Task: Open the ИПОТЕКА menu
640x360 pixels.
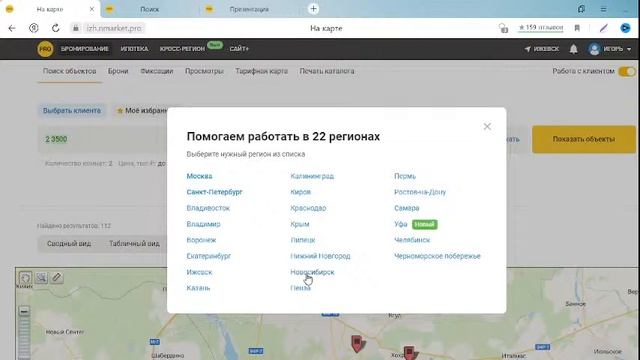Action: point(134,49)
